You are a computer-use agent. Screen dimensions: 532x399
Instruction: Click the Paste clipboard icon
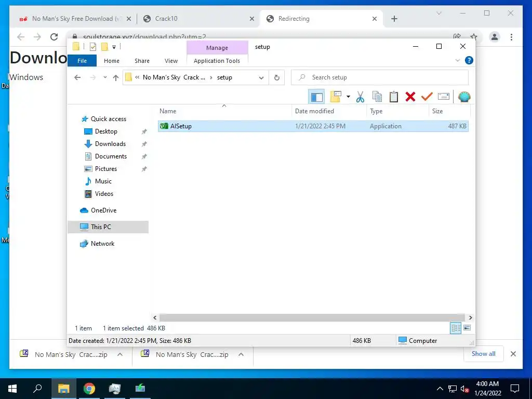394,97
